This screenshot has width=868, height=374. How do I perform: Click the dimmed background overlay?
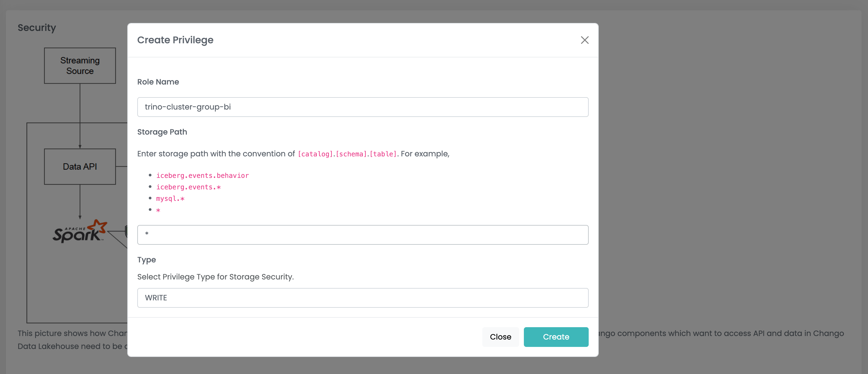pos(725,185)
